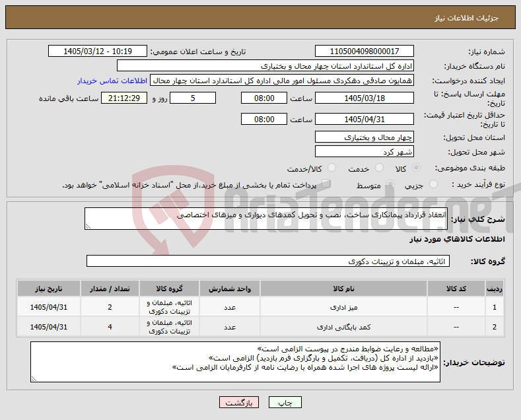Screen dimensions: 521x420
Task: Click the resize handle of buyer notes textarea
Action: pyautogui.click(x=34, y=379)
